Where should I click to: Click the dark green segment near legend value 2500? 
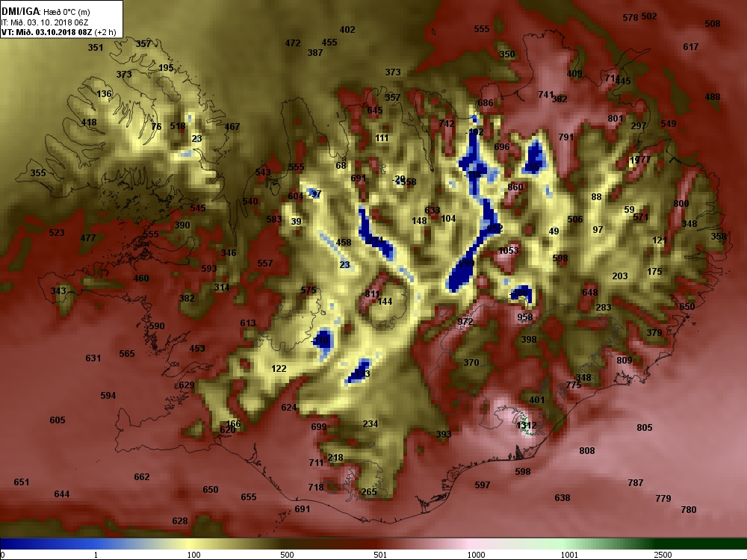point(701,544)
